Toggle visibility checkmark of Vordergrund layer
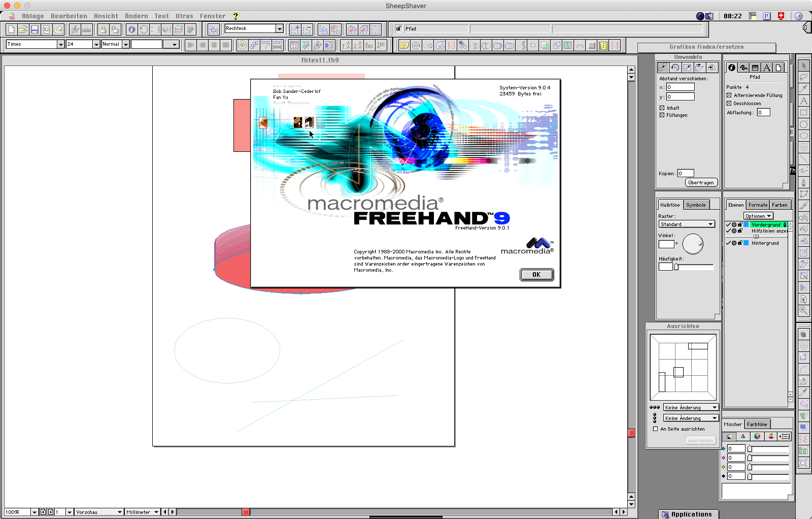This screenshot has width=812, height=519. (728, 224)
